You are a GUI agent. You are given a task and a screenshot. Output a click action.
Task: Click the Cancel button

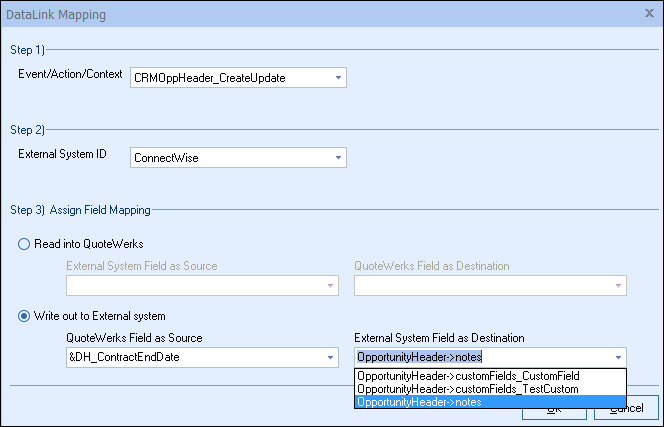[626, 408]
